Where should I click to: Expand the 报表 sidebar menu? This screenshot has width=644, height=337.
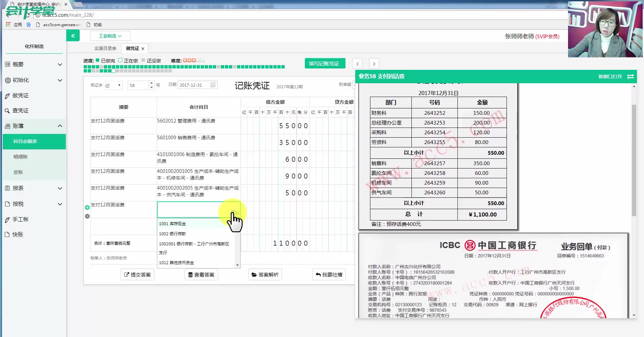pos(60,188)
